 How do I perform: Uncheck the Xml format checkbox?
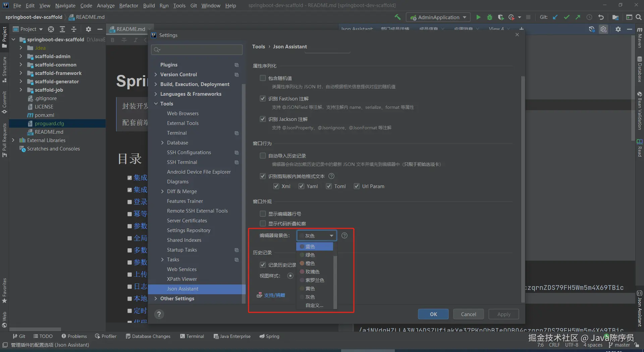276,186
